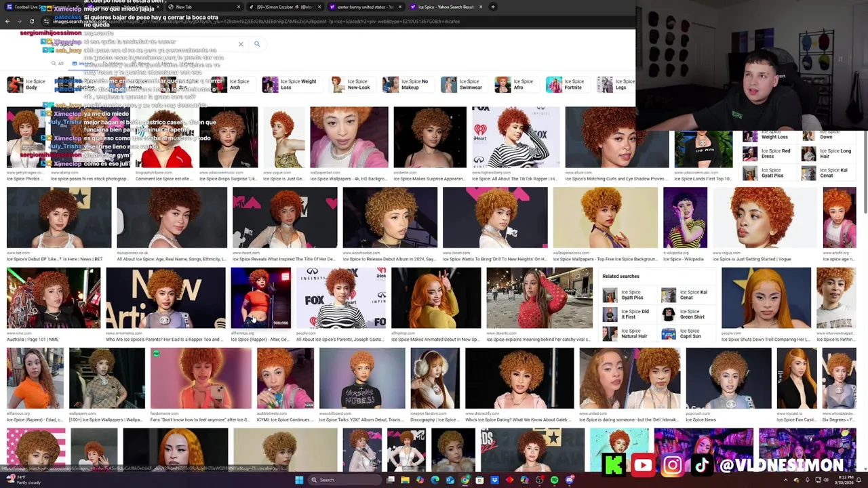Go back with the browser back arrow
This screenshot has width=868, height=488.
tap(7, 21)
